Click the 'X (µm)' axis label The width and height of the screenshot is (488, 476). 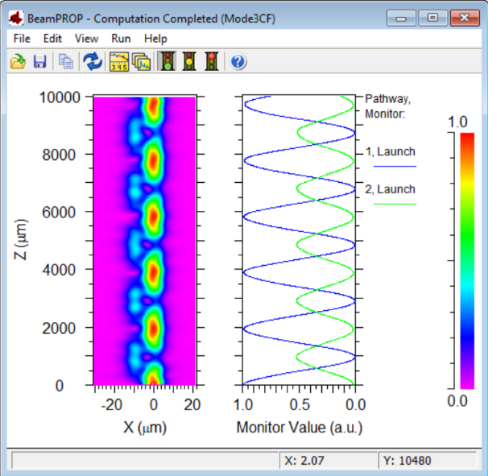click(145, 427)
